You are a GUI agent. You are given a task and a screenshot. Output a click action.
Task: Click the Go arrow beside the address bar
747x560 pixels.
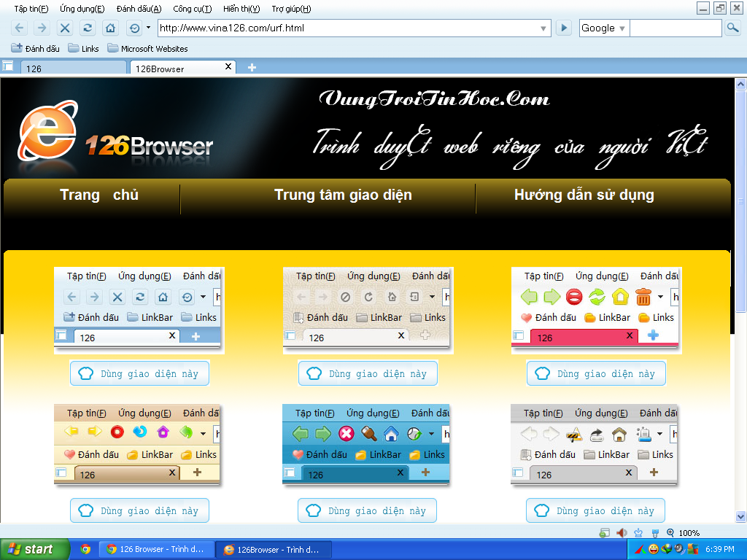pyautogui.click(x=564, y=28)
